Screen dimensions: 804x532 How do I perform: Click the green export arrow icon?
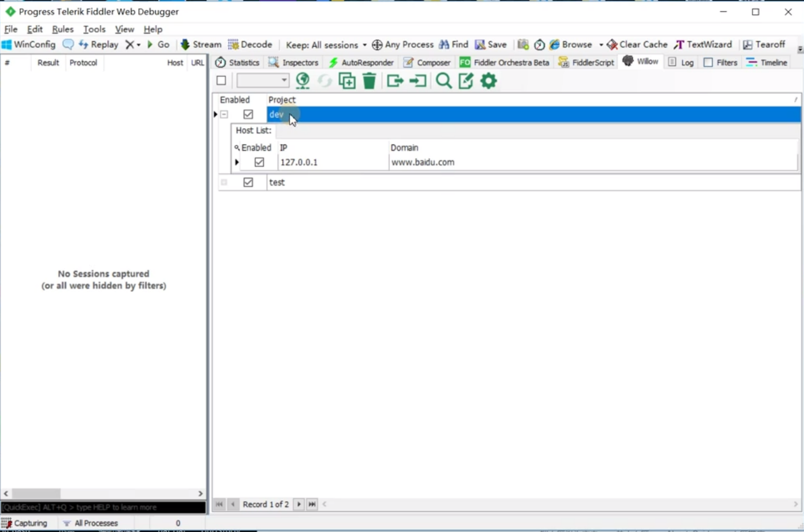pyautogui.click(x=395, y=81)
